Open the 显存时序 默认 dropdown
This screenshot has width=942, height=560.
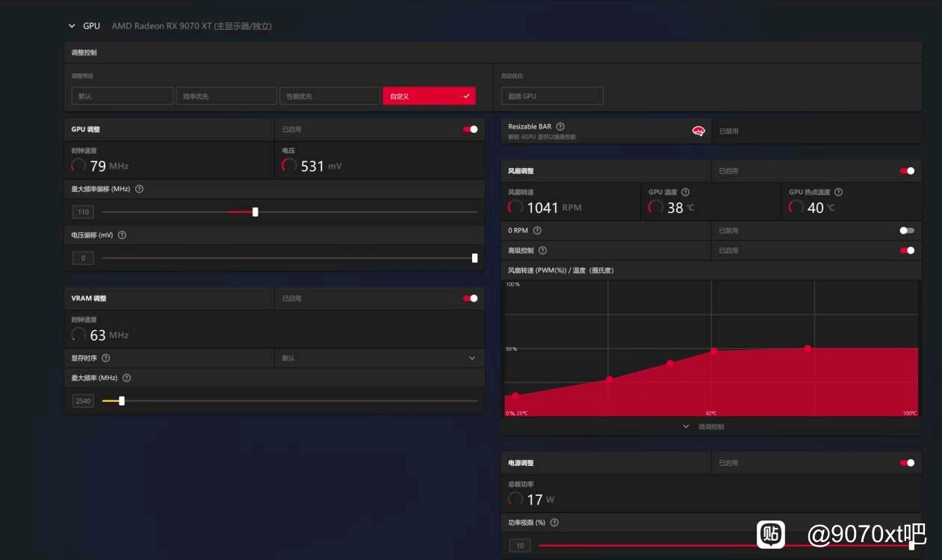(379, 358)
